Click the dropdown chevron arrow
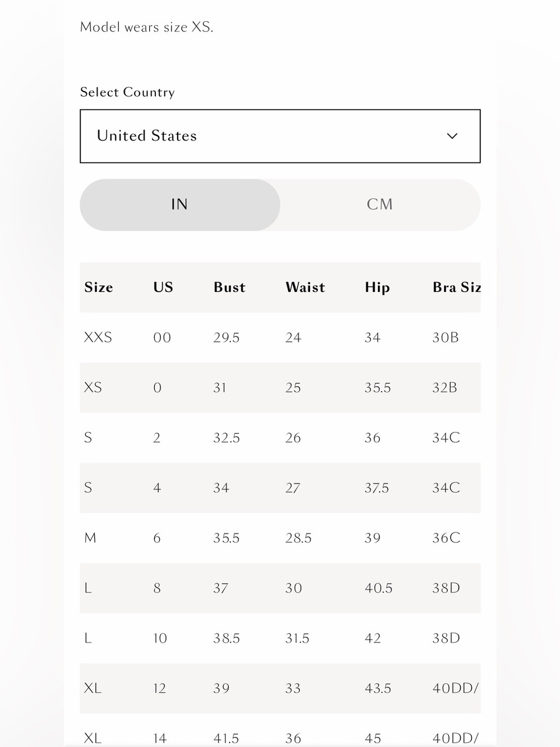The width and height of the screenshot is (560, 747). (452, 136)
